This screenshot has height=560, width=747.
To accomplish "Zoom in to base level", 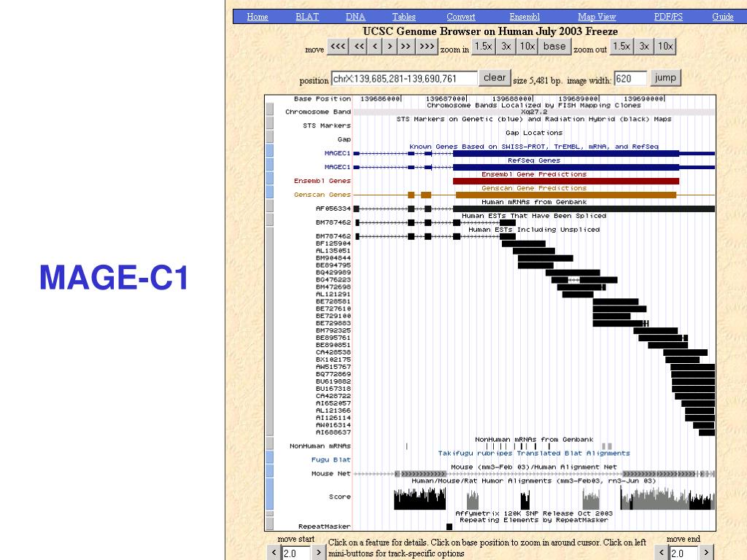I will pos(554,47).
